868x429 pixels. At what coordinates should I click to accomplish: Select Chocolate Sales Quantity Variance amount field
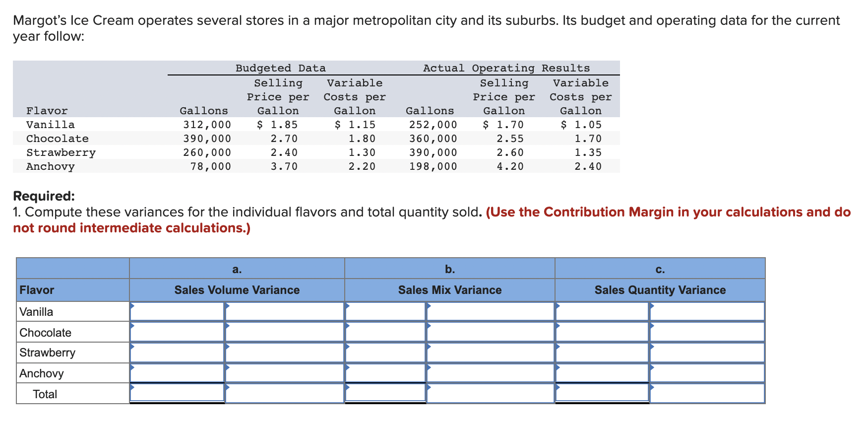point(602,332)
